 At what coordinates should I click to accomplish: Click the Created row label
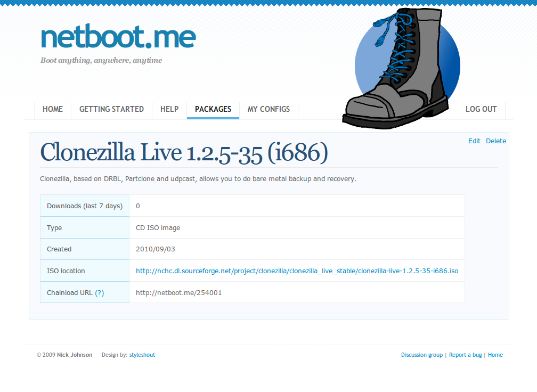[59, 249]
